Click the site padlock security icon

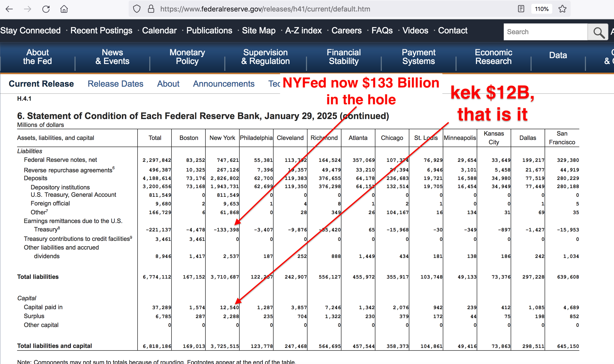[x=151, y=9]
